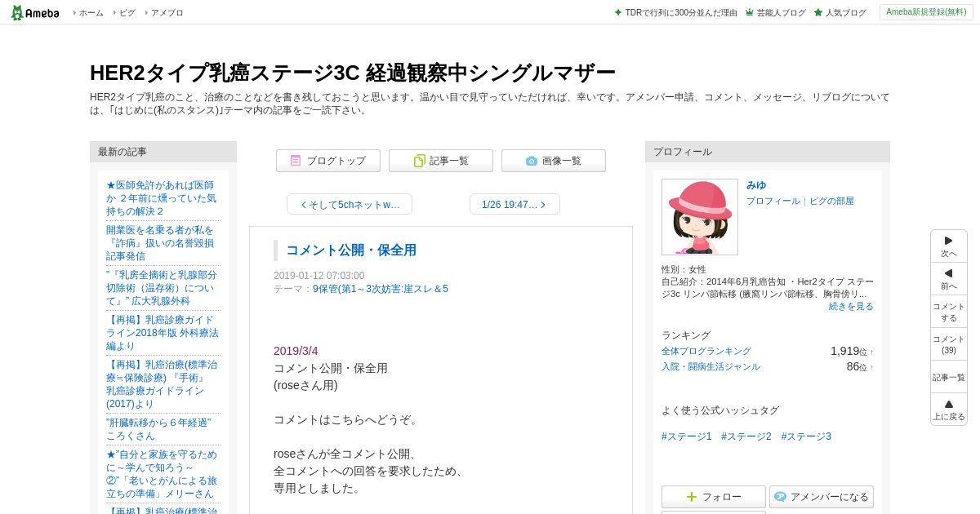Open 芸能人ブログ link
Viewport: 980px width, 514px height.
[781, 13]
